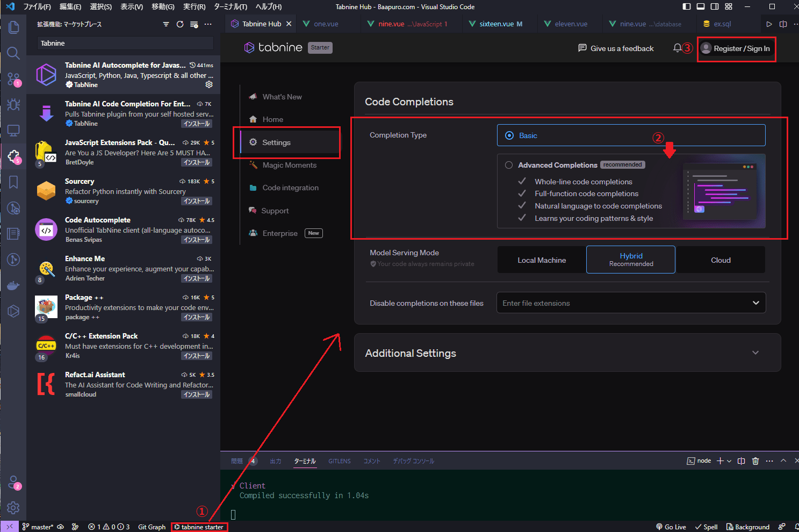
Task: Close the Tabnine Hub tab
Action: pos(289,24)
